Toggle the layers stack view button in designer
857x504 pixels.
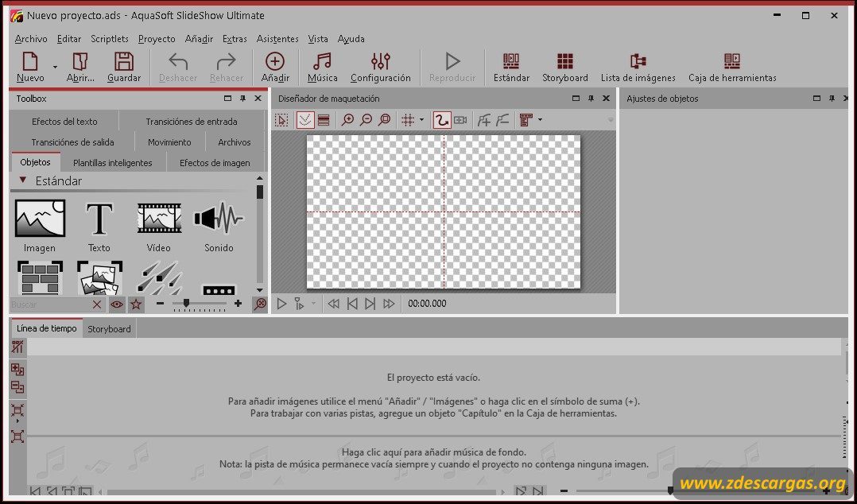324,120
